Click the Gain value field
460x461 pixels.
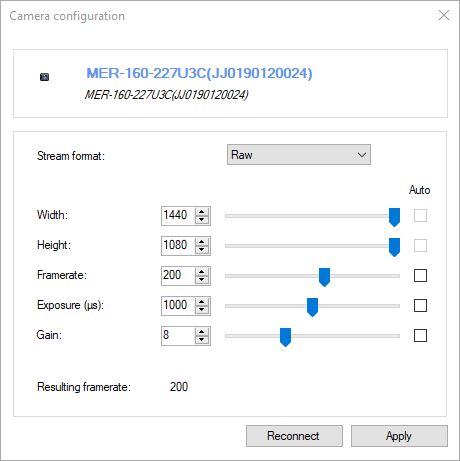(178, 336)
